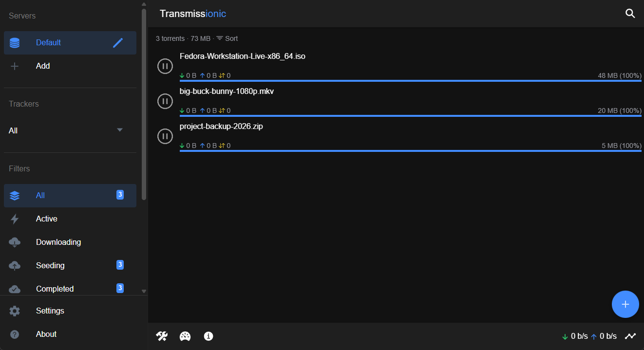644x350 pixels.
Task: Pause project-backup-2026.zip torrent
Action: click(165, 136)
